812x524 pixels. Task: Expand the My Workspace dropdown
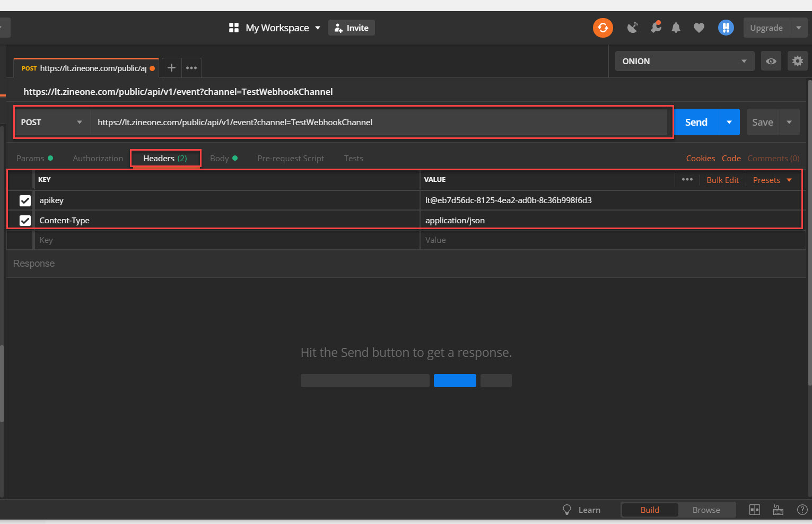click(x=318, y=28)
